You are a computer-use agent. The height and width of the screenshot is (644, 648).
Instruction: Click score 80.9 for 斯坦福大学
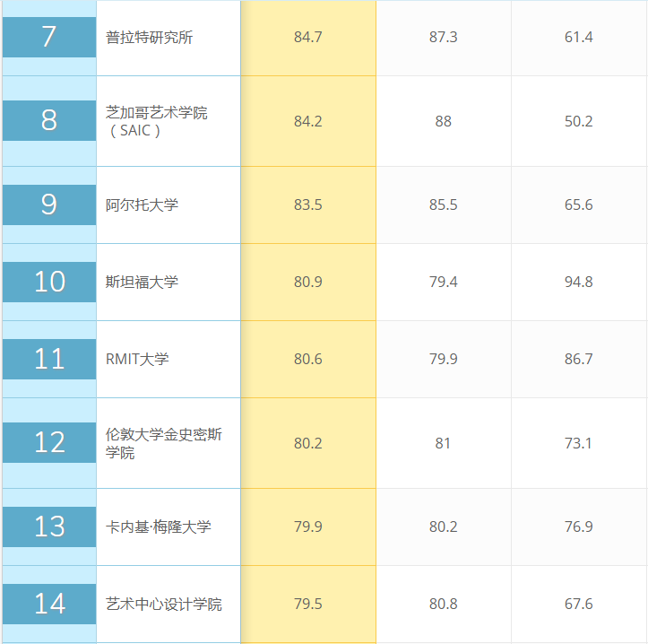[x=308, y=282]
